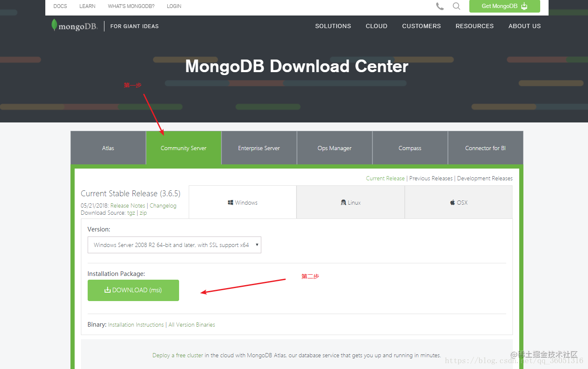The image size is (588, 369).
Task: Select the Compass tab
Action: coord(410,148)
